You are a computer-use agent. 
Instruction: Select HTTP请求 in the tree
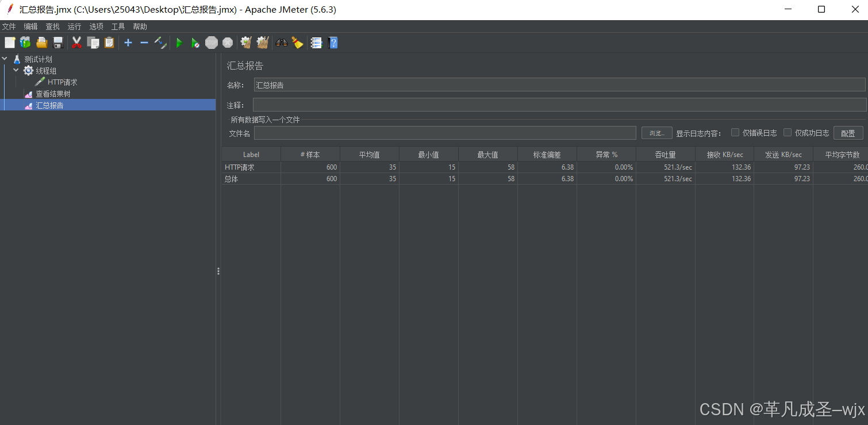tap(62, 82)
